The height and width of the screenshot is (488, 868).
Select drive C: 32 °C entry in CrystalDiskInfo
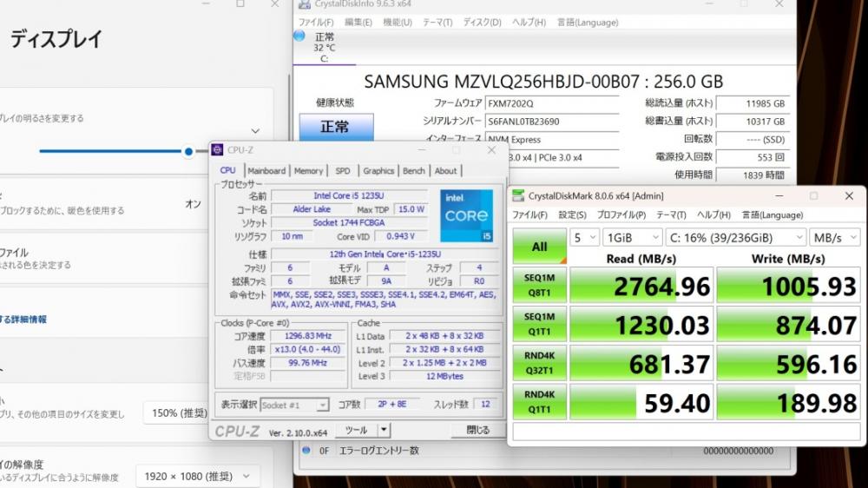325,47
